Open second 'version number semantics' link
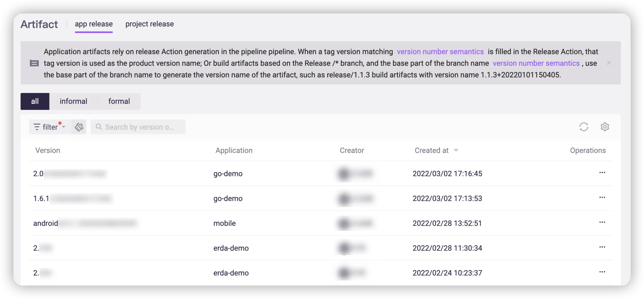The height and width of the screenshot is (299, 644). click(x=536, y=63)
